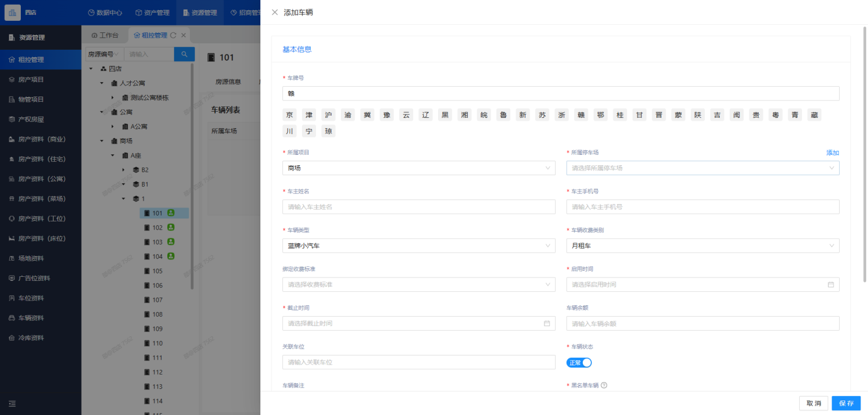Choose province 粤 for plate number
This screenshot has width=868, height=415.
click(776, 115)
